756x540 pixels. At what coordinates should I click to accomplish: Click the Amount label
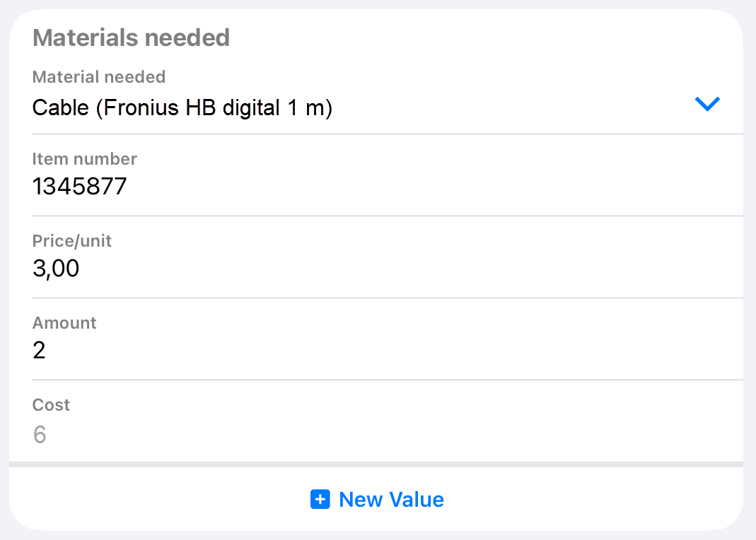[64, 322]
